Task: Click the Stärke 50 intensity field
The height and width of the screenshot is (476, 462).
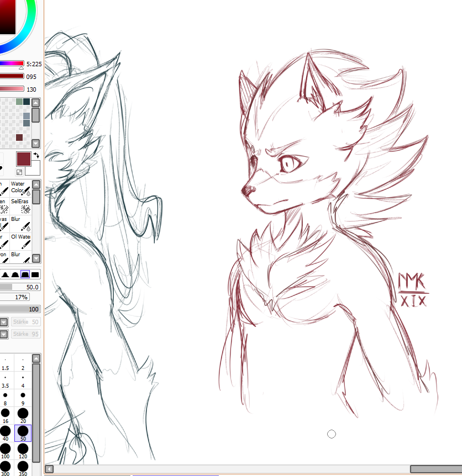Action: coord(26,322)
